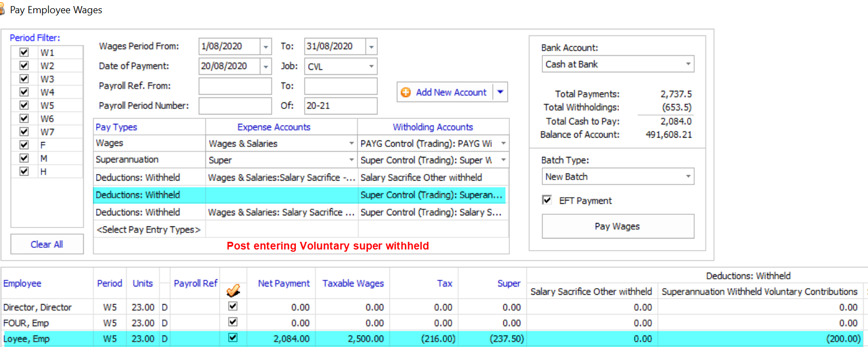The width and height of the screenshot is (868, 347).
Task: Click the orange plus icon on Add New Account
Action: click(x=405, y=93)
